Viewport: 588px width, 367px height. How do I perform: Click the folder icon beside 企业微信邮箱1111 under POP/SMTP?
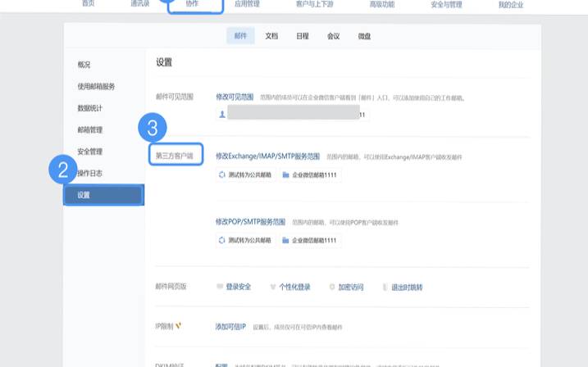coord(285,240)
